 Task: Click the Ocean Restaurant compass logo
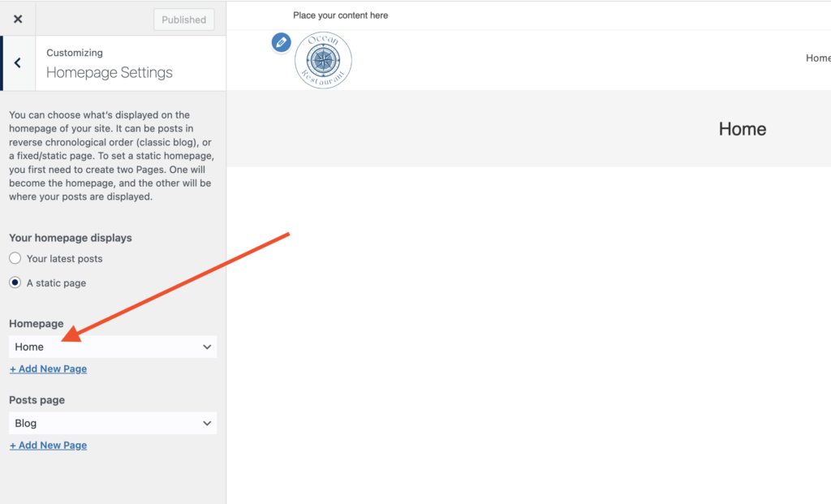click(x=323, y=60)
